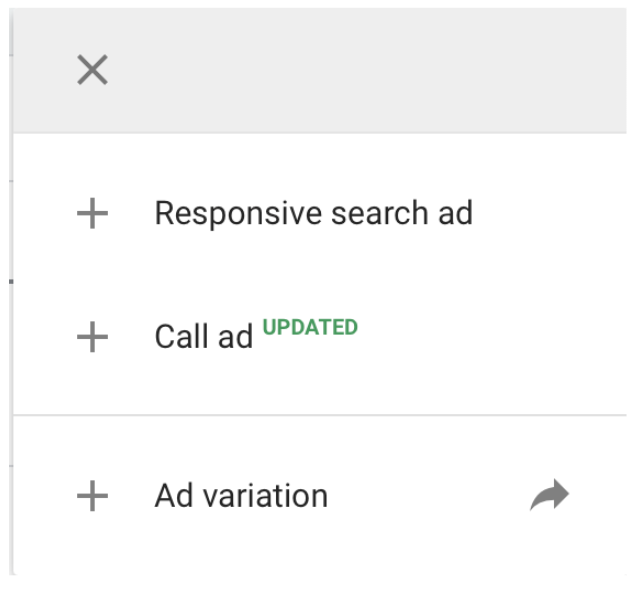Click plus icon beside Ad variation
This screenshot has width=642, height=598.
(x=92, y=496)
